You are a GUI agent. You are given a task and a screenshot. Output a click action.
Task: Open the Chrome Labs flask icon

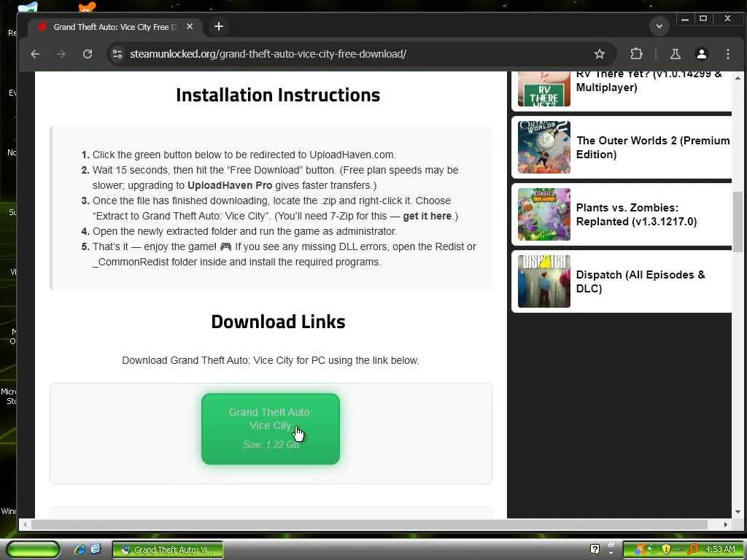point(675,54)
